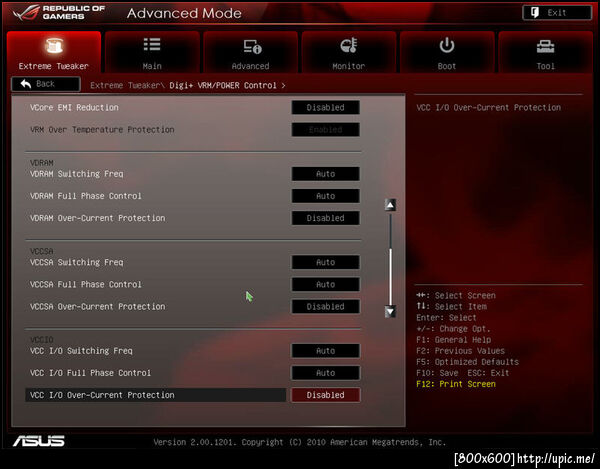Open the Tool tab icon
600x469 pixels.
(x=545, y=46)
